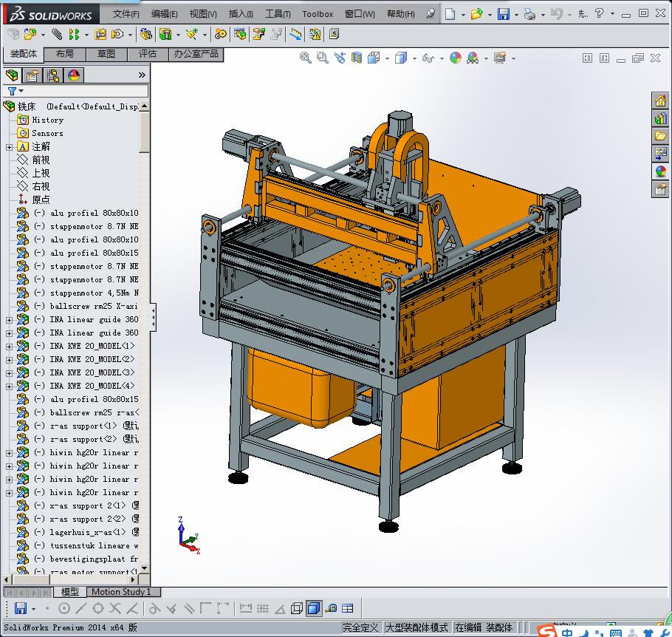Viewport: 672px width, 637px height.
Task: Click the New Motion Study gears icon
Action: click(221, 34)
